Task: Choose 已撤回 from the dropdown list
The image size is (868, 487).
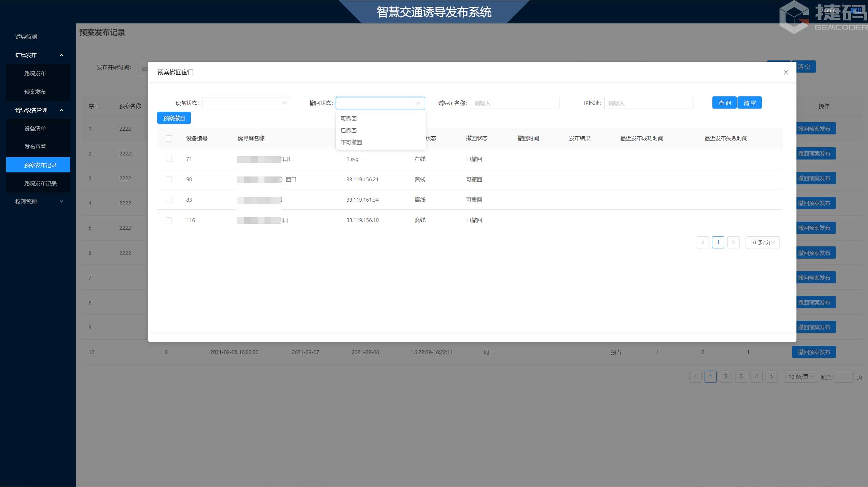Action: pos(380,130)
